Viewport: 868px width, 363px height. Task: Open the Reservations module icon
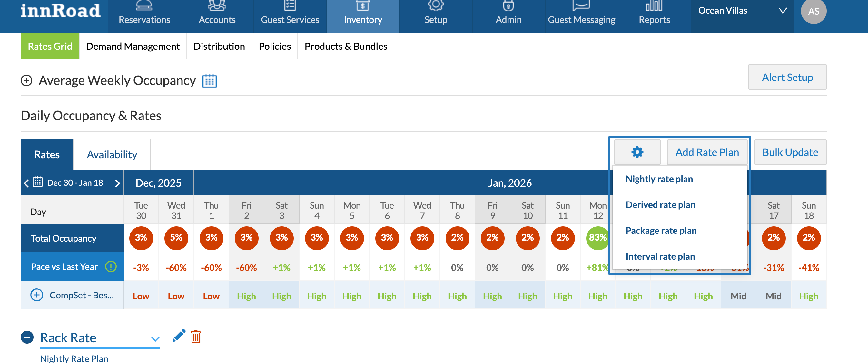[x=144, y=6]
